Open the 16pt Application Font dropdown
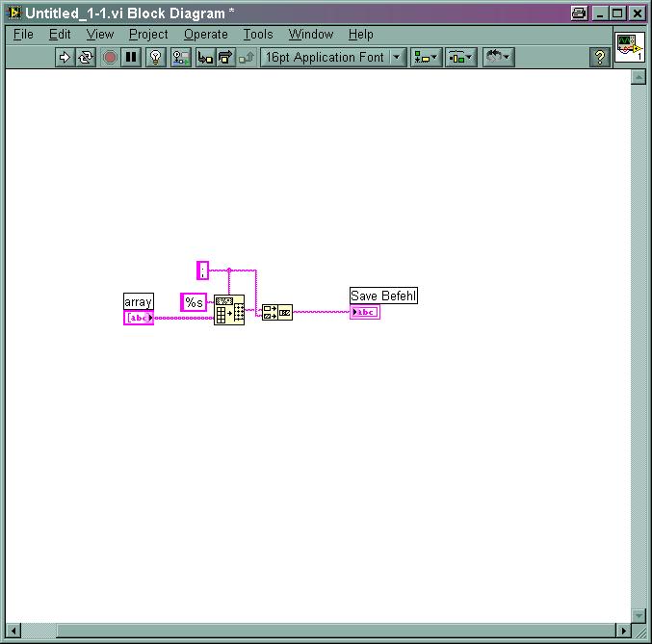652x644 pixels. pos(333,58)
